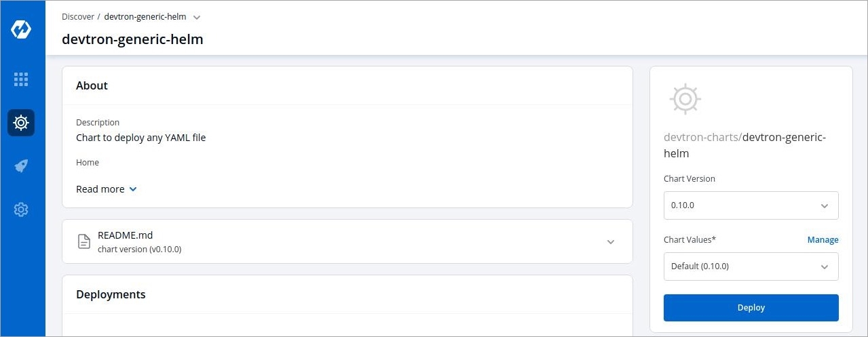Click the README.md title text

click(125, 235)
